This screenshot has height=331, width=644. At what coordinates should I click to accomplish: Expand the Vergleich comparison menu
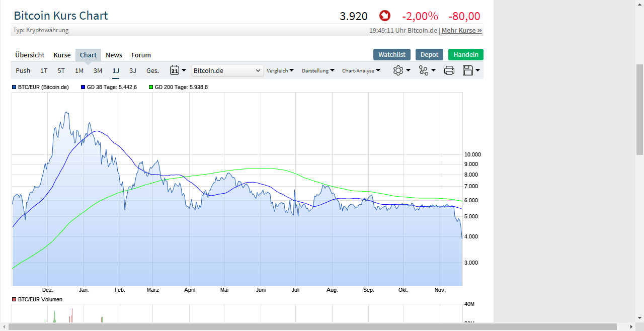[x=280, y=70]
